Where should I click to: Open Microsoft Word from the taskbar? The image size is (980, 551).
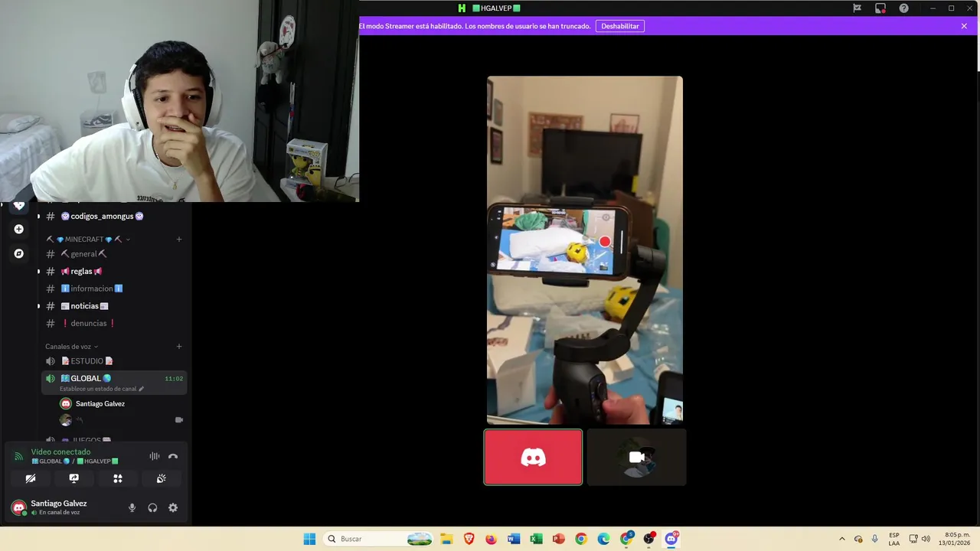tap(513, 539)
